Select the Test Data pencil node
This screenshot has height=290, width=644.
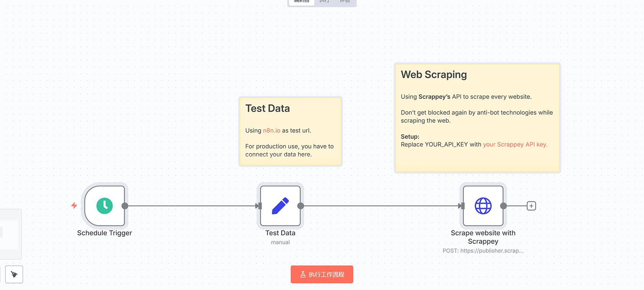280,206
